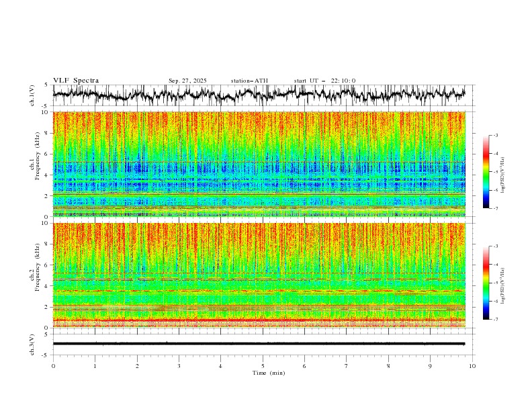Click the ch.1 color scale bar
This screenshot has height=411, width=532.
click(486, 171)
